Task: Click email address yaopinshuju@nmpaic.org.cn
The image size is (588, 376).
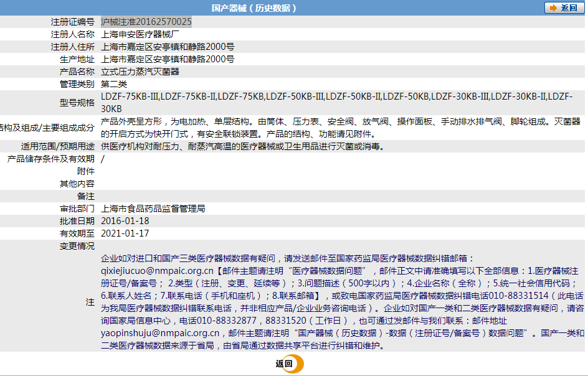Action: point(160,333)
